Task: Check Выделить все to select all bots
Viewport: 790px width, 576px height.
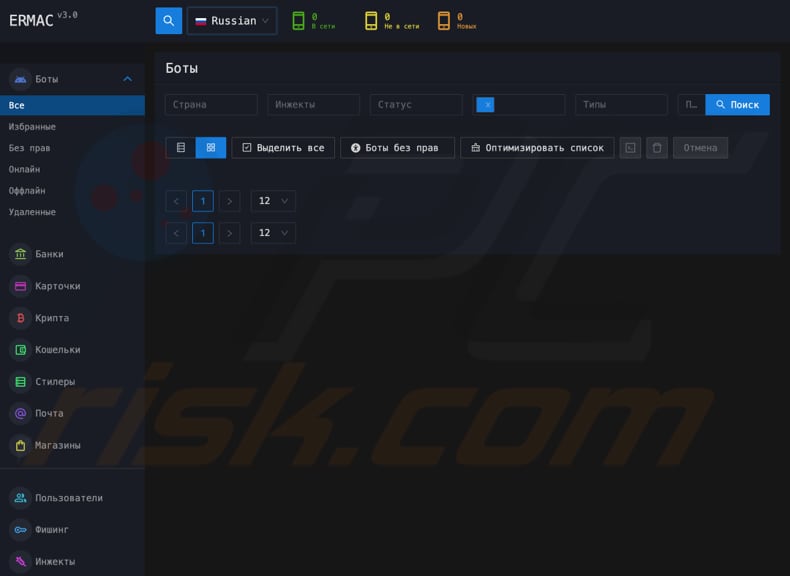Action: point(283,148)
